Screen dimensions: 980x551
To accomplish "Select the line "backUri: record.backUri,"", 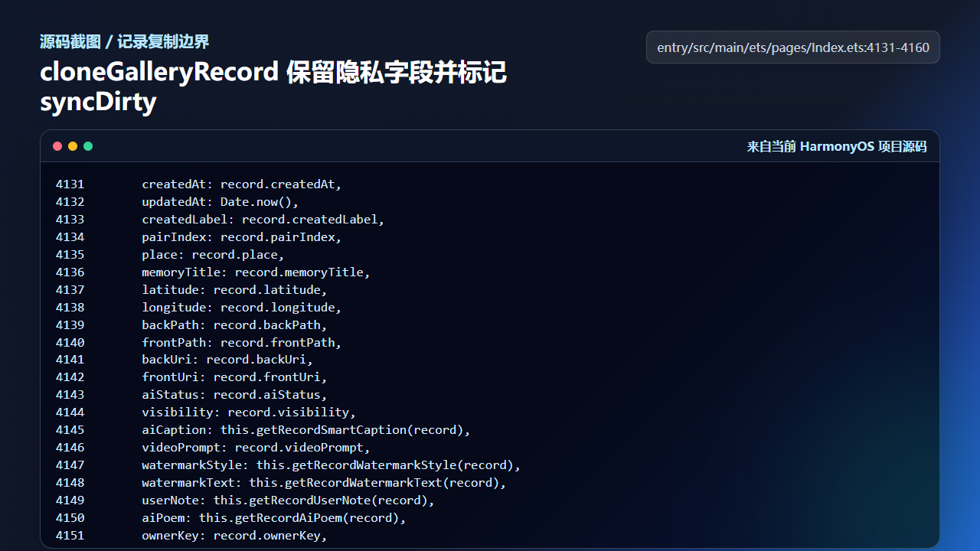I will (x=228, y=360).
